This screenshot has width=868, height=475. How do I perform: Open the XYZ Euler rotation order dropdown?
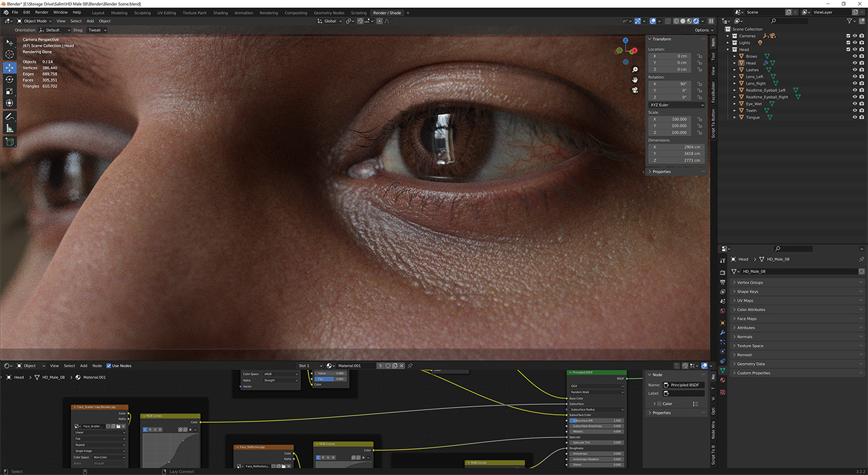pyautogui.click(x=676, y=104)
